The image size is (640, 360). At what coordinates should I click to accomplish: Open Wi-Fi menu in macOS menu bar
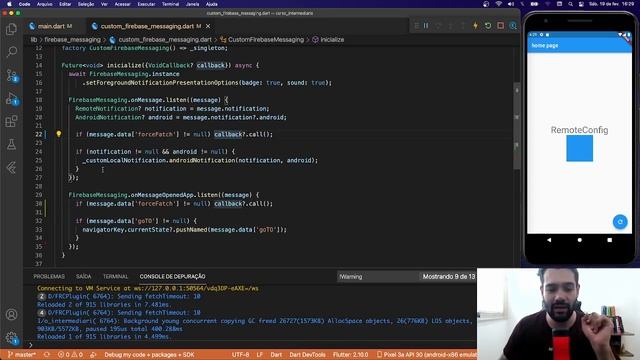pos(498,4)
